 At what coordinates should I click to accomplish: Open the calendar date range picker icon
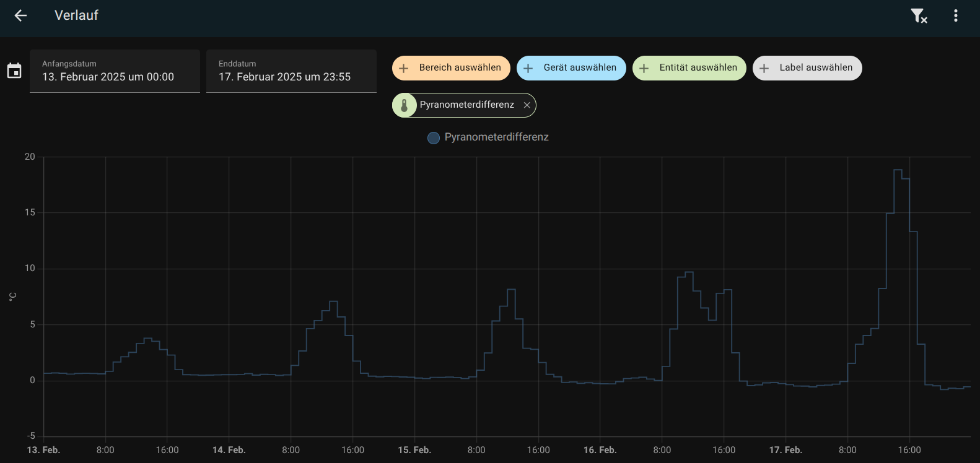[14, 71]
